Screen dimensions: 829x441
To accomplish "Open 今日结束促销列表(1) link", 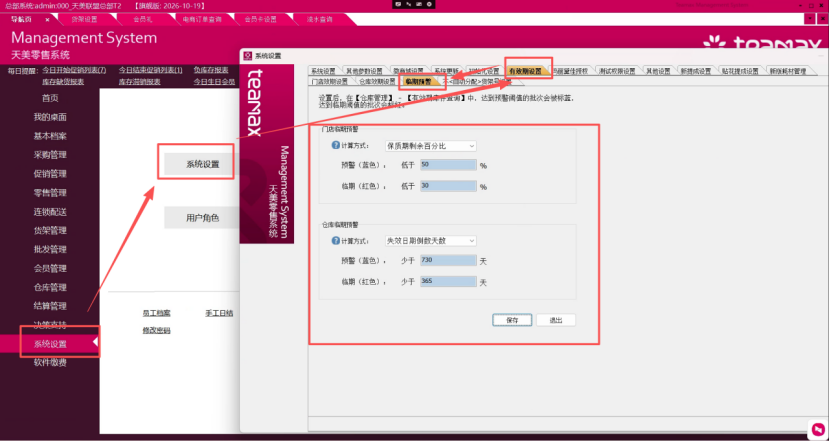I will 151,70.
